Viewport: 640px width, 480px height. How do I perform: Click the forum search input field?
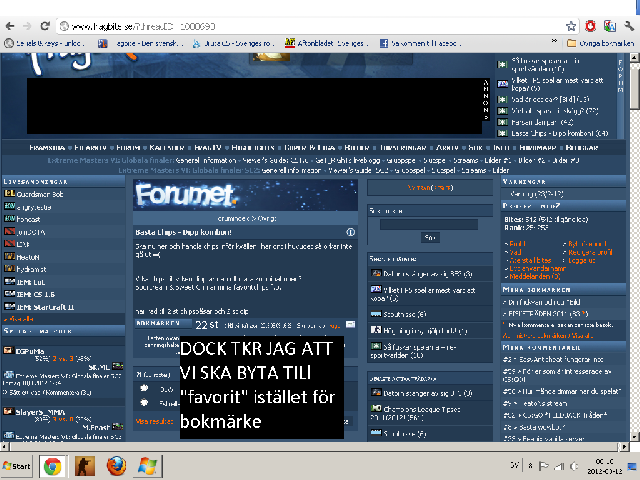tap(429, 224)
